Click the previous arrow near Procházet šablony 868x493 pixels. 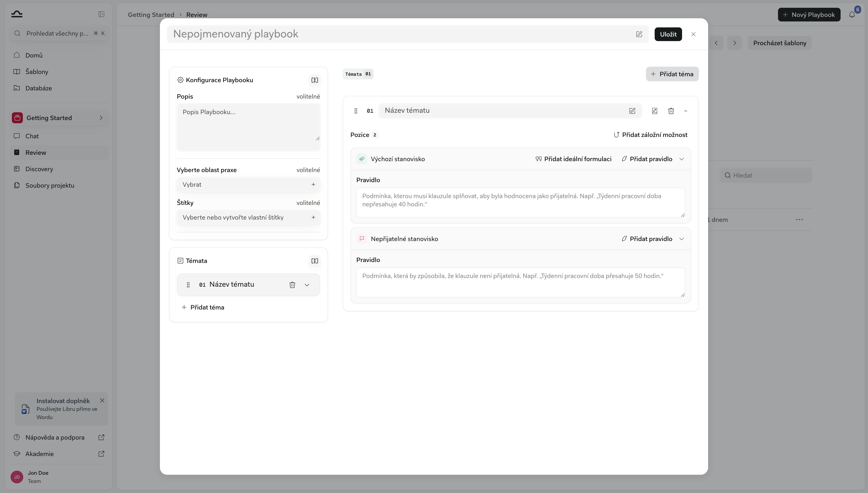pyautogui.click(x=716, y=43)
